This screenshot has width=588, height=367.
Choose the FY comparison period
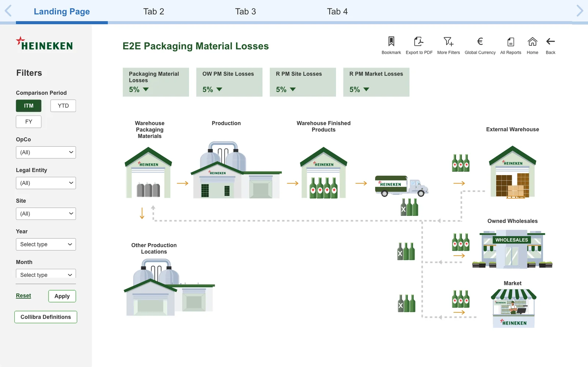[x=29, y=122]
